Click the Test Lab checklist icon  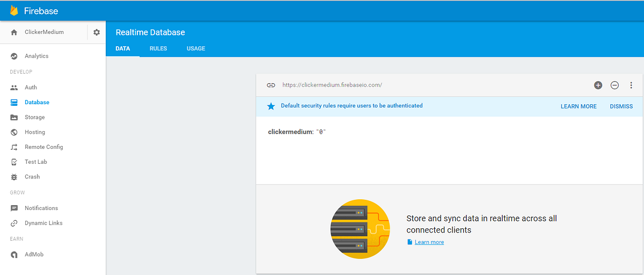point(14,162)
